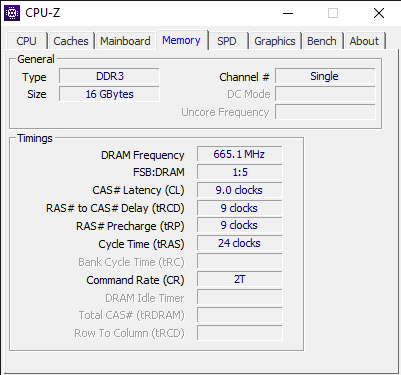Click the DDR3 memory type value
This screenshot has height=375, width=401.
[109, 76]
